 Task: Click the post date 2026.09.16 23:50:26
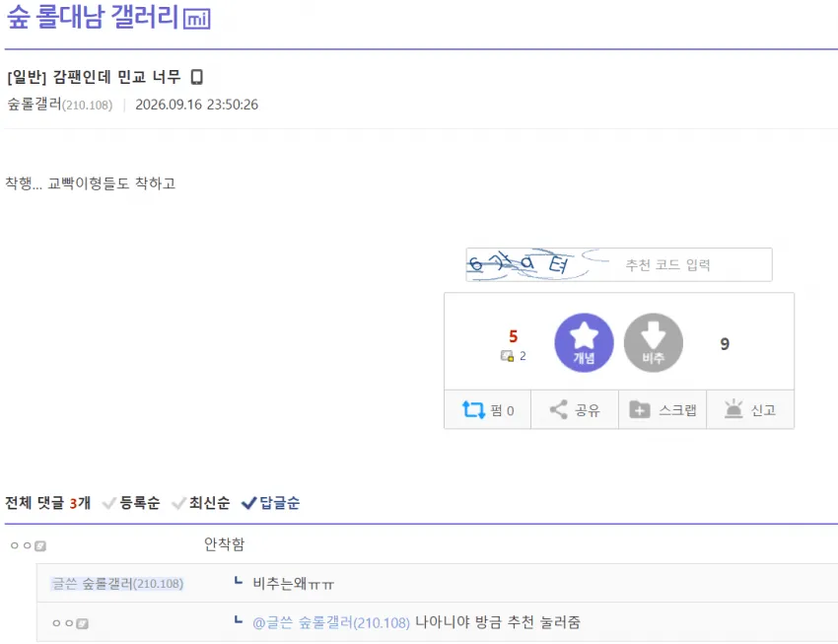point(196,105)
